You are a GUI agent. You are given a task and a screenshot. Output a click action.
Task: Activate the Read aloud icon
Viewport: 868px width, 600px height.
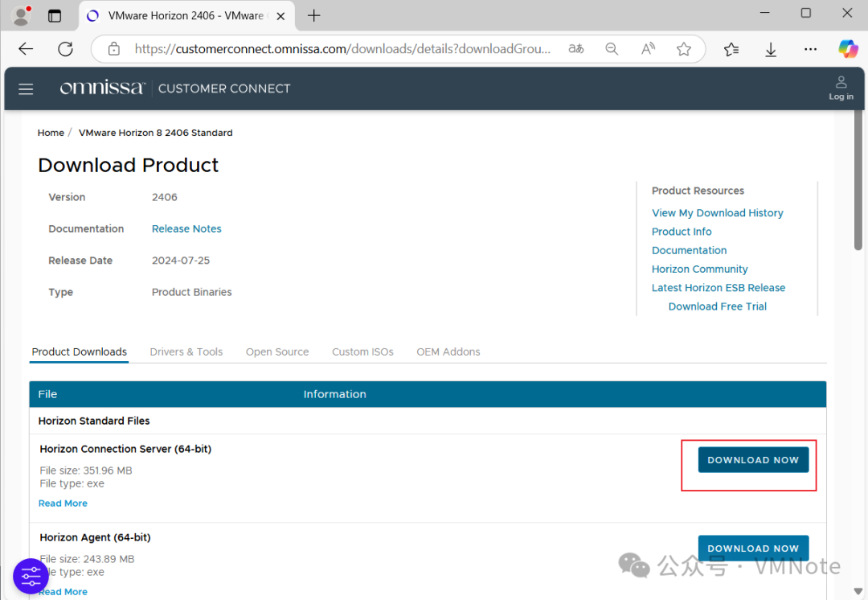648,49
